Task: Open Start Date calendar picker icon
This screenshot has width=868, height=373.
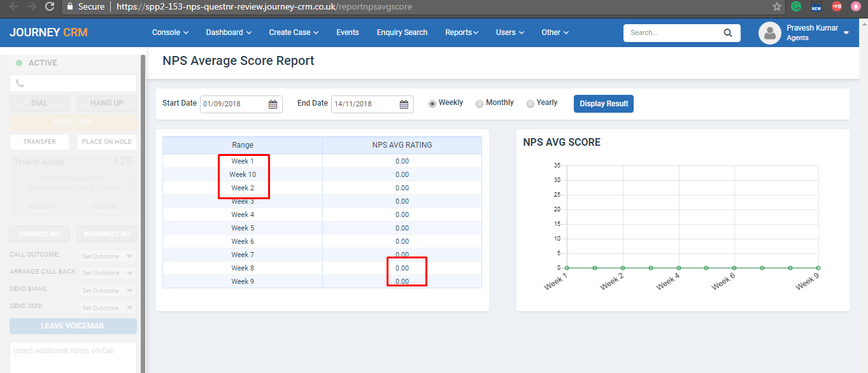Action: point(273,104)
